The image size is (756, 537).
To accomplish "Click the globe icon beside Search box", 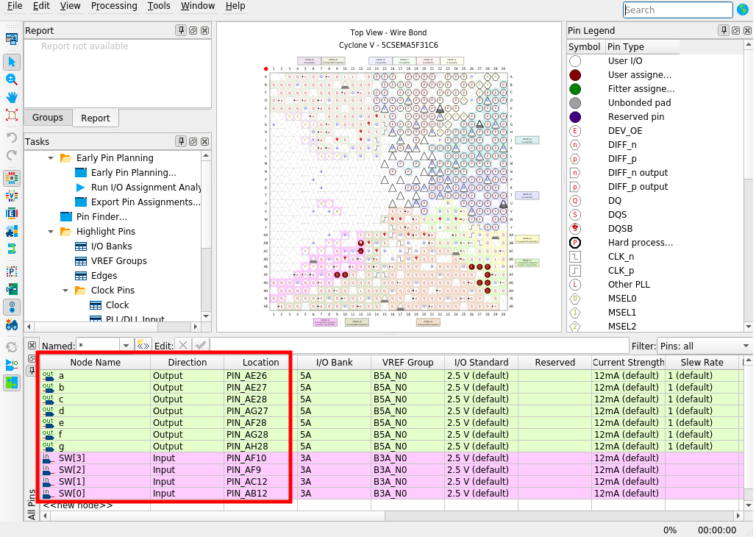I will pyautogui.click(x=743, y=9).
